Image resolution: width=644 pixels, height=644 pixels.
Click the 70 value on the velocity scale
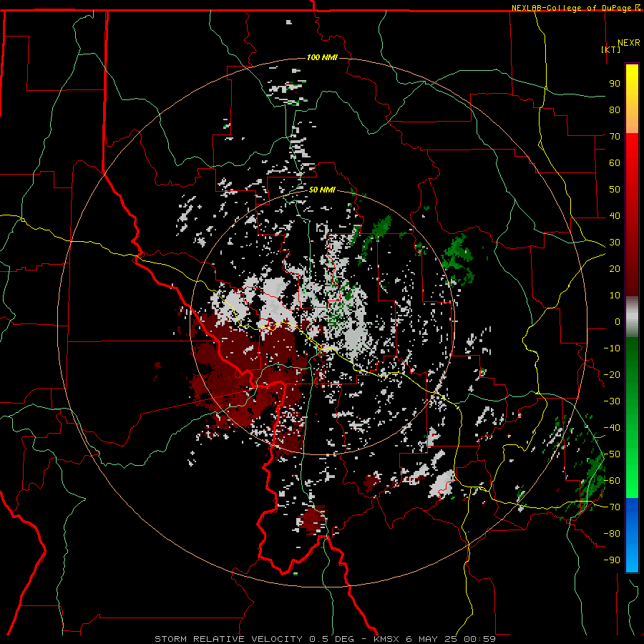(615, 137)
